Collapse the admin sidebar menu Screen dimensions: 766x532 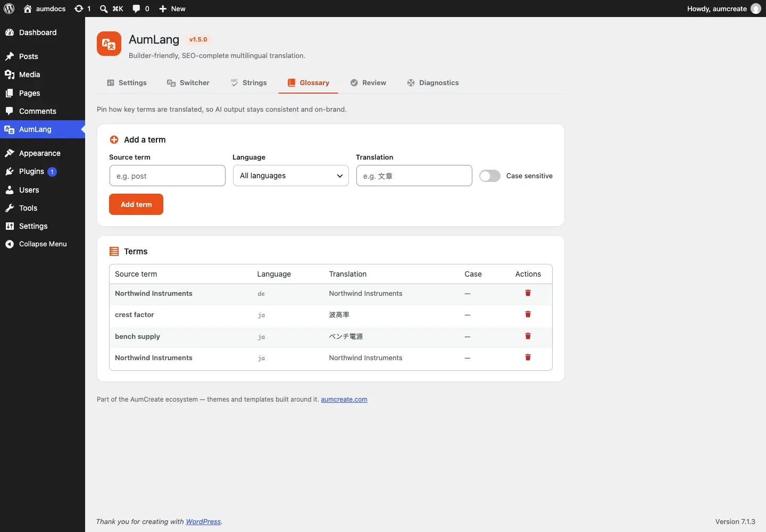coord(43,244)
